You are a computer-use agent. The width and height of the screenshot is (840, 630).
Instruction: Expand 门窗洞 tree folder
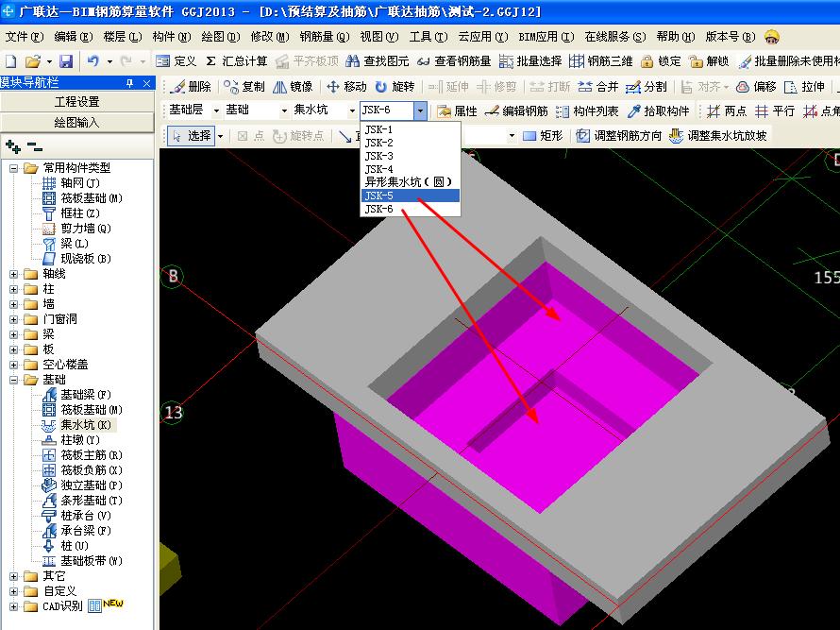(x=14, y=319)
